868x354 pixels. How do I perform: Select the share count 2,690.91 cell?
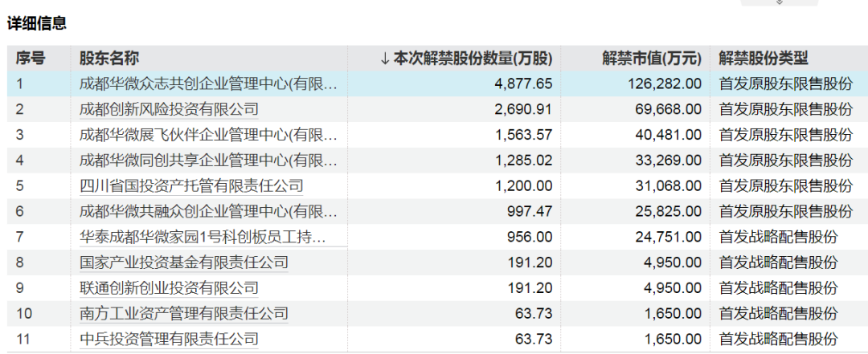(523, 109)
